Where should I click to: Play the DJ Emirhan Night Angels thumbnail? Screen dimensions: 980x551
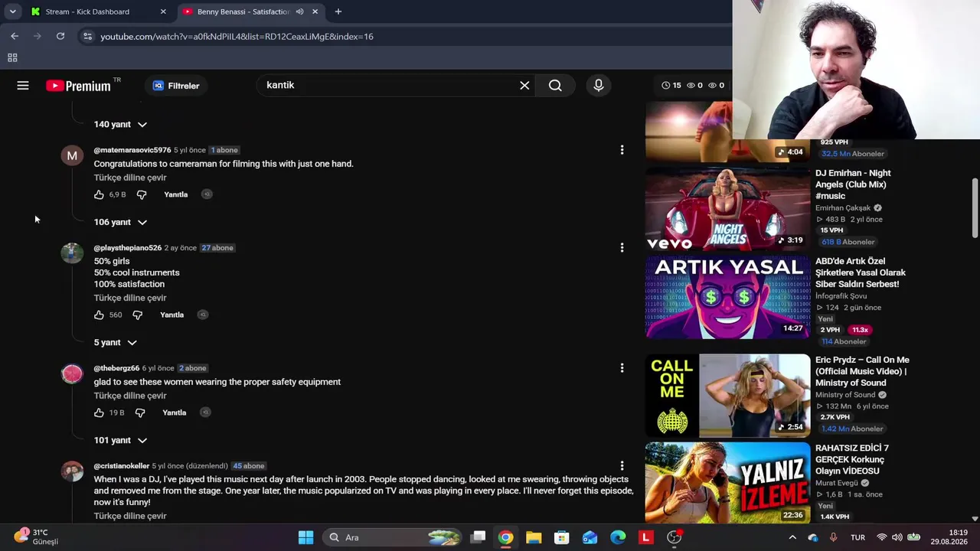[727, 210]
